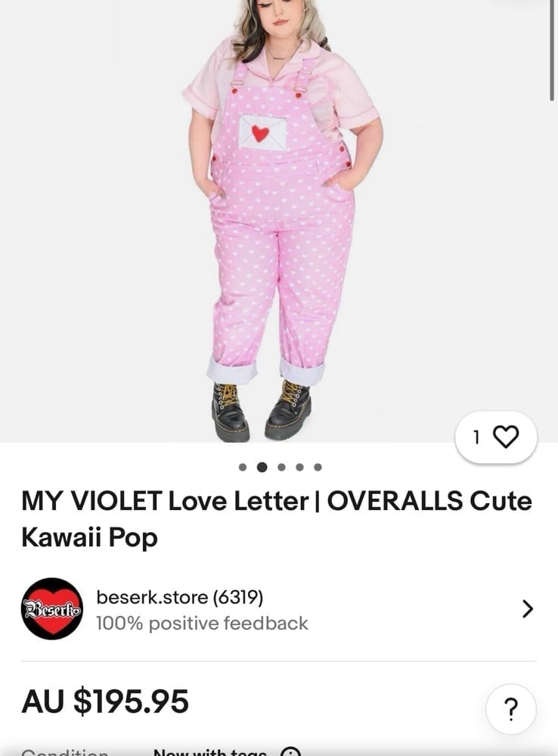The height and width of the screenshot is (756, 558).
Task: Tap the heart icon to watch item
Action: click(506, 437)
